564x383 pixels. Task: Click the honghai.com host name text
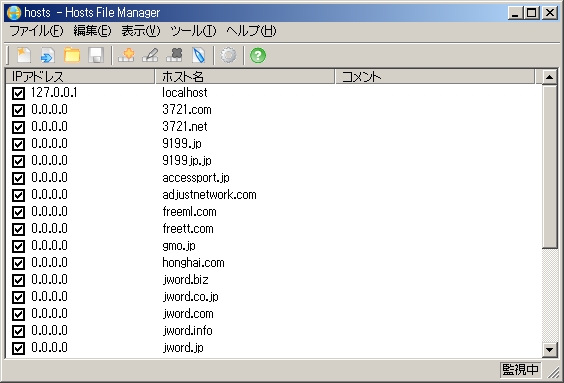point(193,263)
